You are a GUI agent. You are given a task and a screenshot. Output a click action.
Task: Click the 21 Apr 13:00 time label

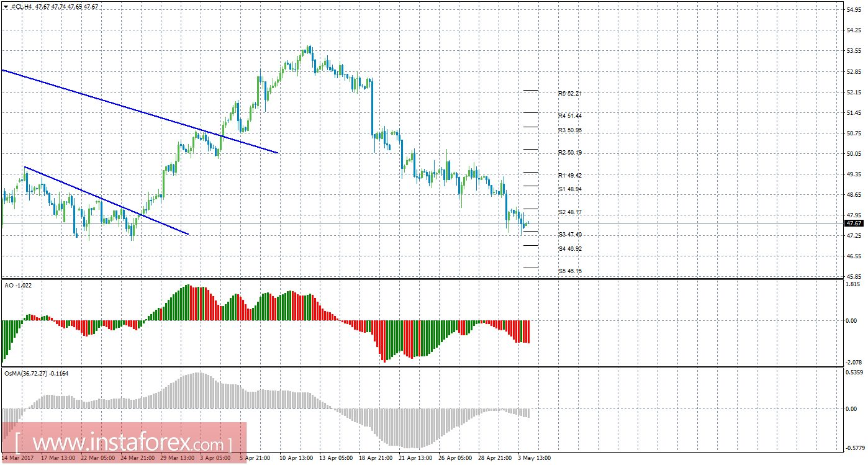pos(415,459)
